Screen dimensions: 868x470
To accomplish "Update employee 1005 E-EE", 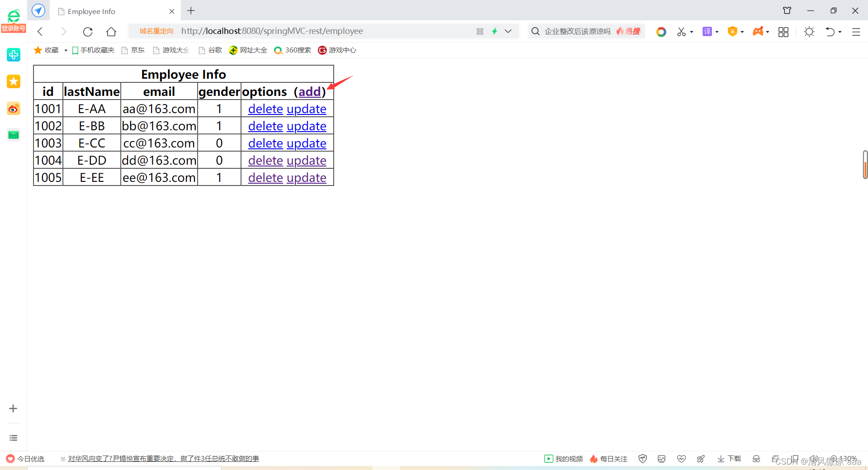I will [x=307, y=178].
